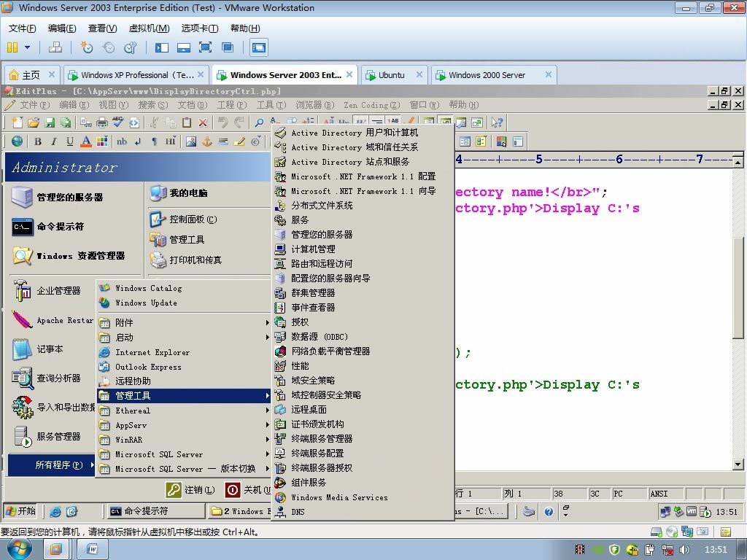Expand Microsoft SQL Server 版本切换 group
This screenshot has height=560, width=747.
coord(184,469)
